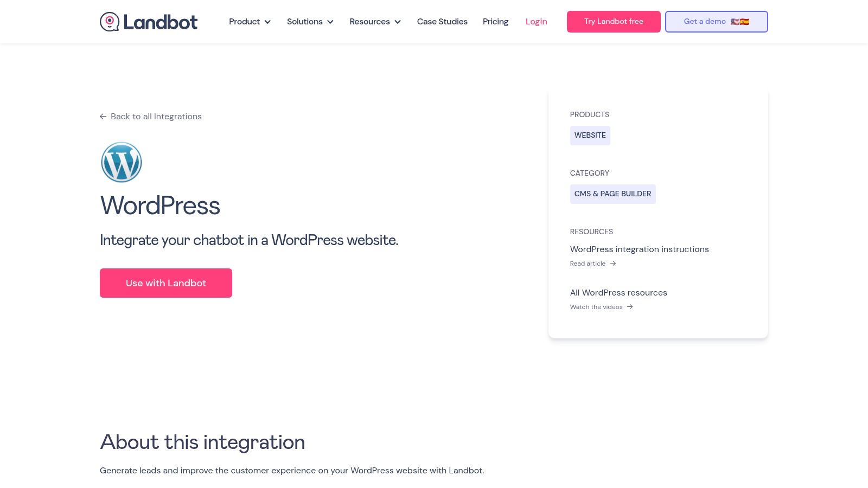The image size is (868, 488).
Task: Click the back arrow icon beside Integrations
Action: point(103,117)
